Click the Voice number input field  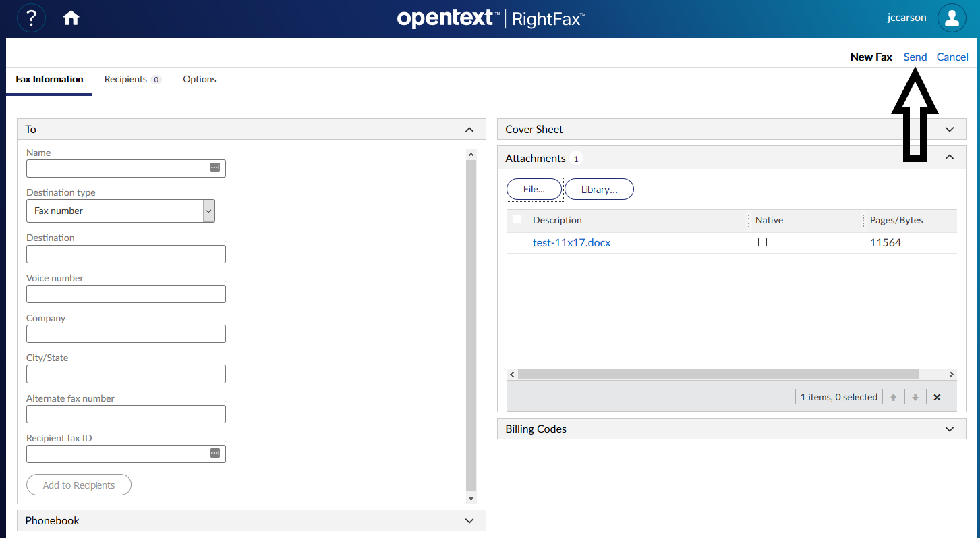tap(126, 294)
